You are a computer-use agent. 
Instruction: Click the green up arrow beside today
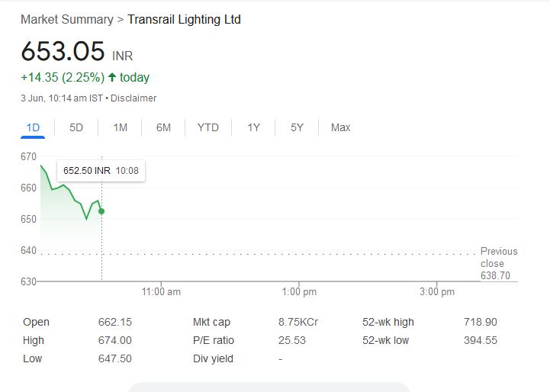click(x=112, y=77)
